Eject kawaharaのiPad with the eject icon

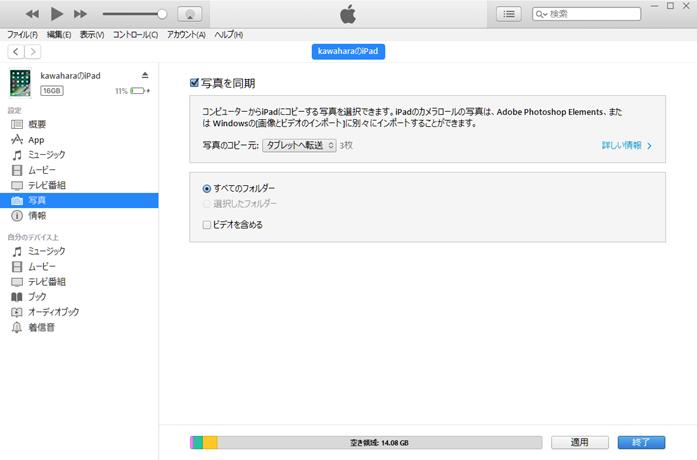[x=145, y=75]
